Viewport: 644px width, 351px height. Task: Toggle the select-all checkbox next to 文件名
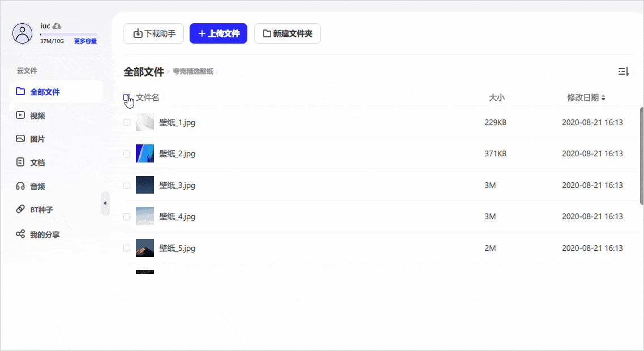(x=127, y=97)
